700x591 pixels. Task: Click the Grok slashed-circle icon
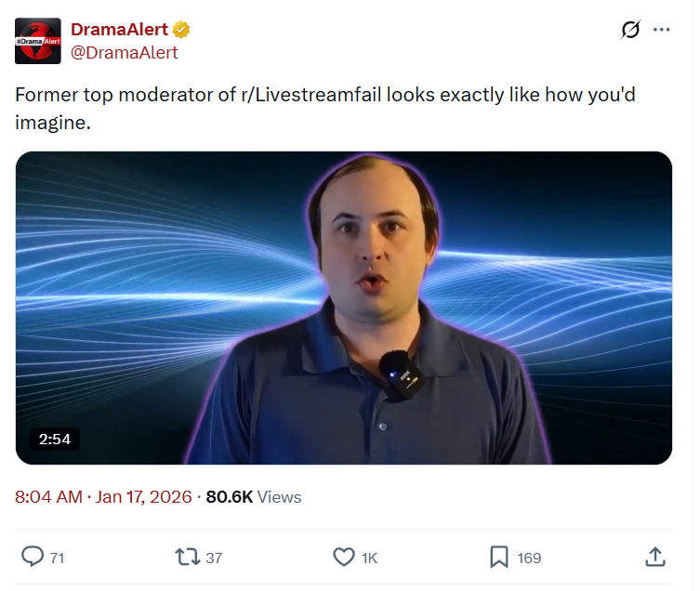630,30
